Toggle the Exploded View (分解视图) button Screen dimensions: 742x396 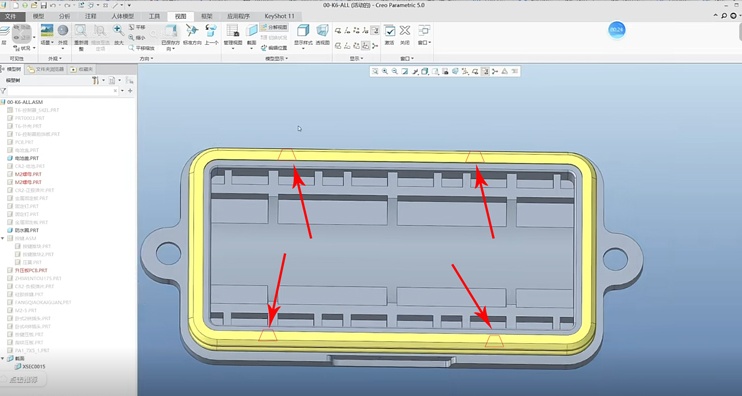point(274,27)
